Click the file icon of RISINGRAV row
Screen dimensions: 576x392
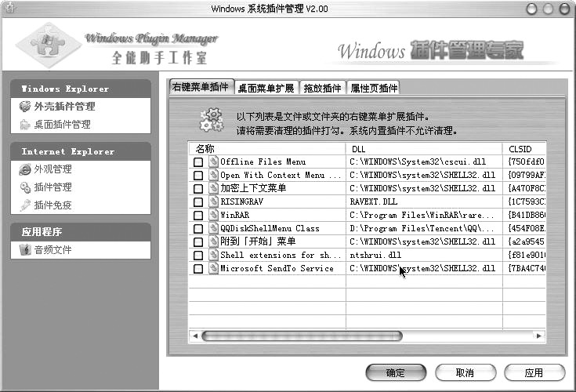213,201
